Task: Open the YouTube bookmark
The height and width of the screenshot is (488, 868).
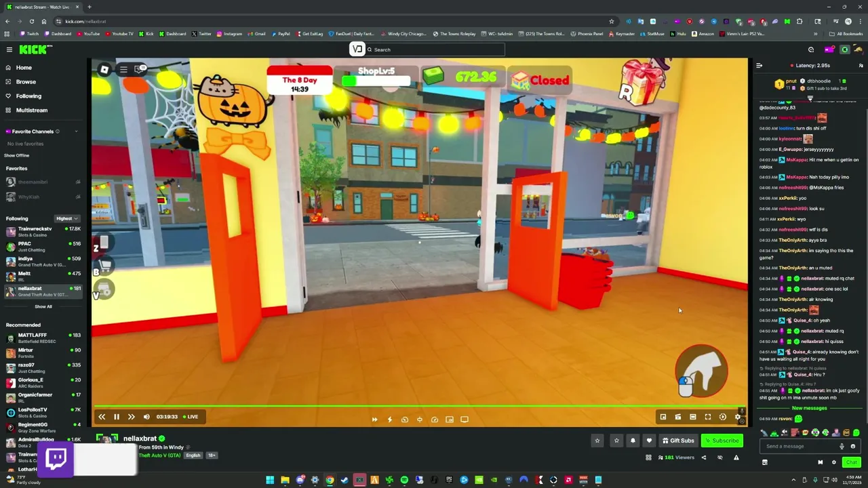Action: tap(88, 34)
